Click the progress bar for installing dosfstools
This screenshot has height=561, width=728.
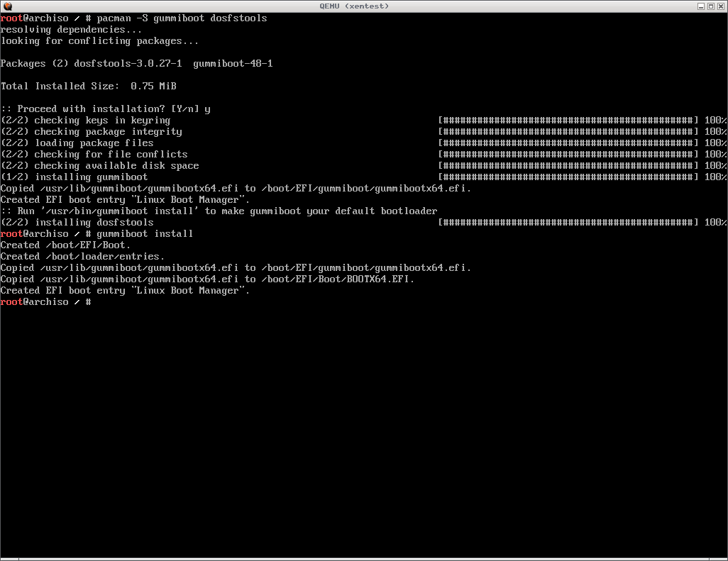(568, 222)
